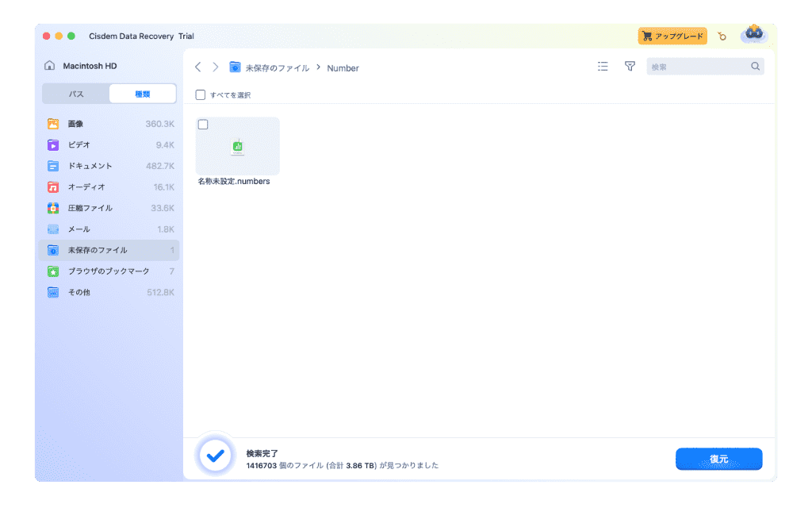The height and width of the screenshot is (527, 812).
Task: Click the アップグレード button
Action: click(672, 37)
